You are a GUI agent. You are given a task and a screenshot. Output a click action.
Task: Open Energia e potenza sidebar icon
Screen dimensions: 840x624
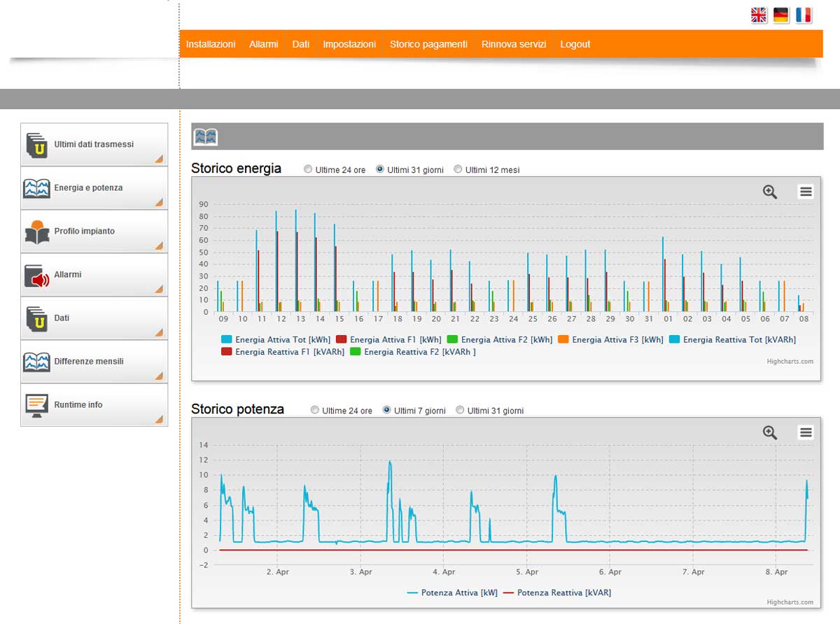(36, 188)
